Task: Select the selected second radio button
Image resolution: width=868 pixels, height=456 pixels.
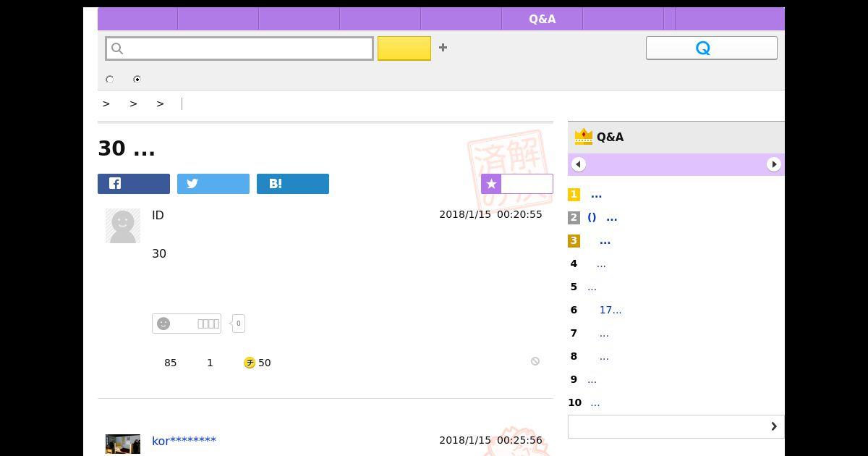Action: point(137,80)
